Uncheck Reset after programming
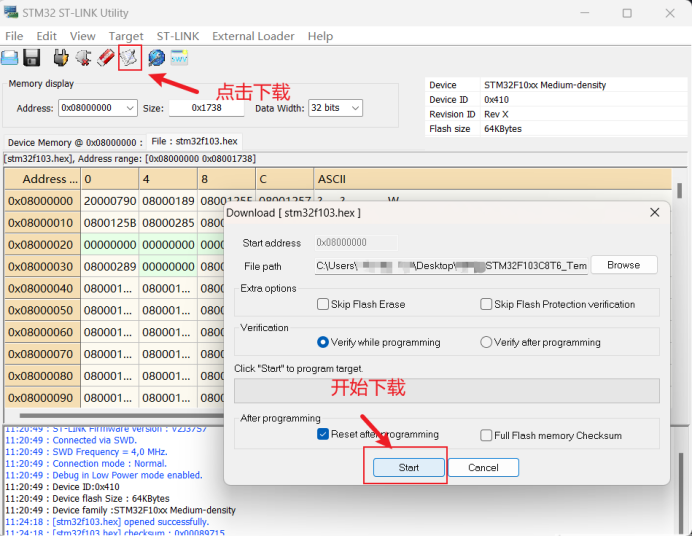This screenshot has height=536, width=692. click(323, 435)
